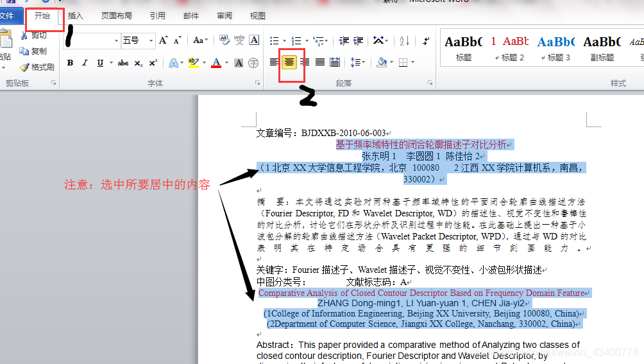Toggle strikethrough (abc) formatting
Viewport: 644px width, 364px height.
coord(123,63)
